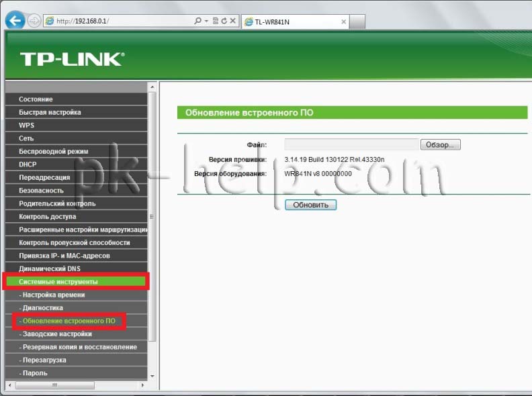Open the Переадресация menu item

[77, 177]
